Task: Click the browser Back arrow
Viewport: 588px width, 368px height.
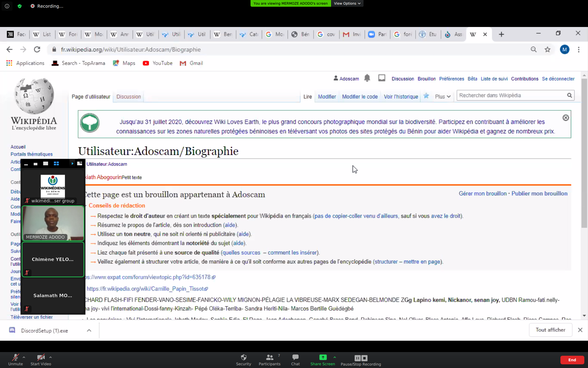Action: coord(9,49)
